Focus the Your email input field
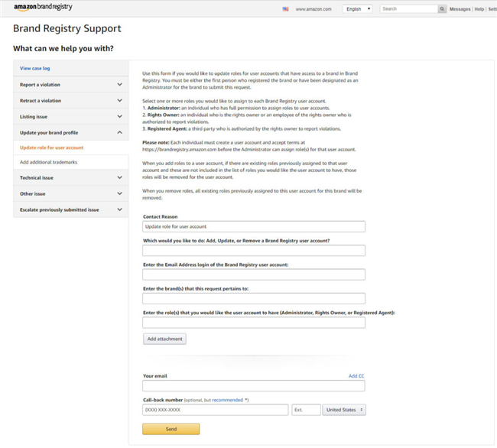This screenshot has width=497, height=448. coord(254,387)
